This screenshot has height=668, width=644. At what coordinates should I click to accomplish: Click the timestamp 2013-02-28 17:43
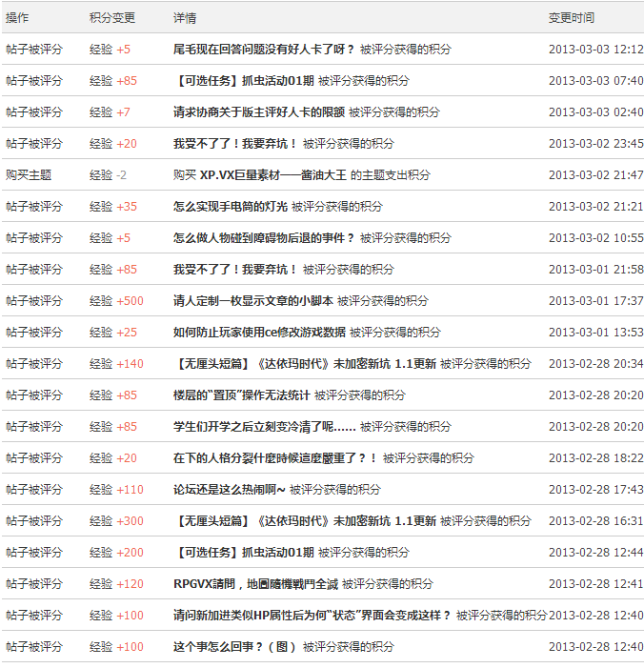tap(595, 490)
